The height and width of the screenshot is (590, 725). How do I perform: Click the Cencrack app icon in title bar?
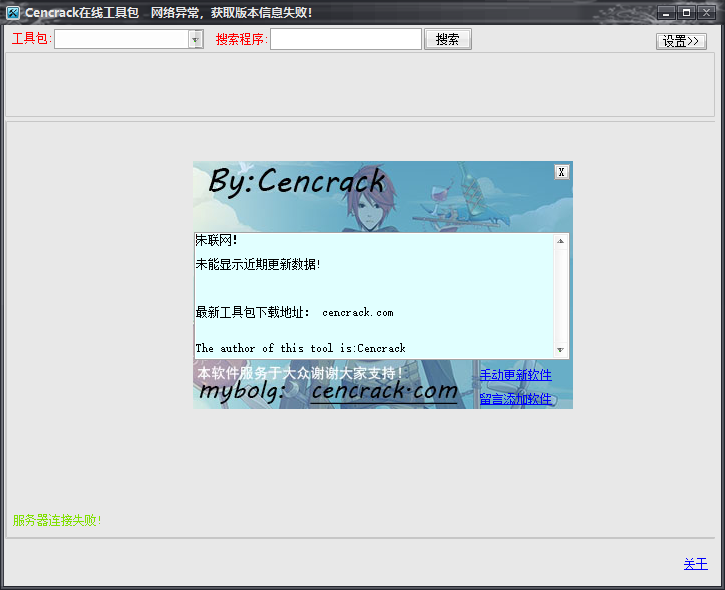point(13,12)
